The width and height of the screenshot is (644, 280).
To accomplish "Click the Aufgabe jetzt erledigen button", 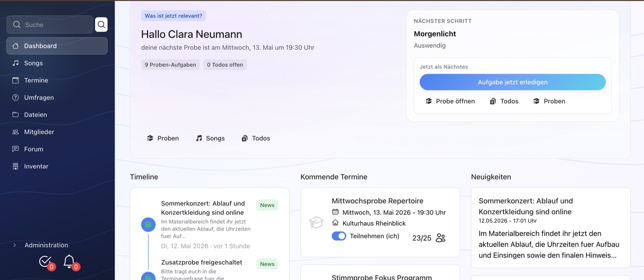I will 512,82.
